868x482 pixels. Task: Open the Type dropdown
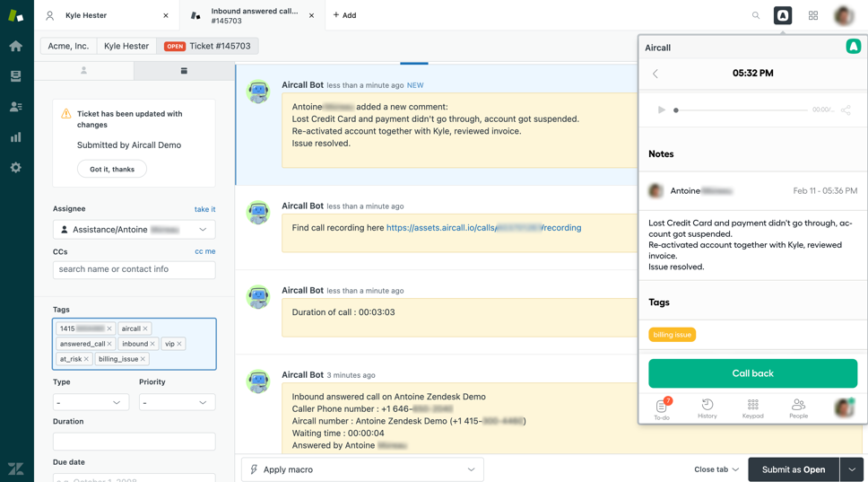pyautogui.click(x=91, y=402)
